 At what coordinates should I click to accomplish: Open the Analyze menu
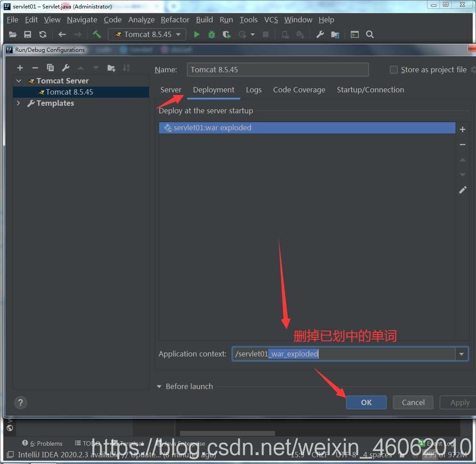[141, 20]
